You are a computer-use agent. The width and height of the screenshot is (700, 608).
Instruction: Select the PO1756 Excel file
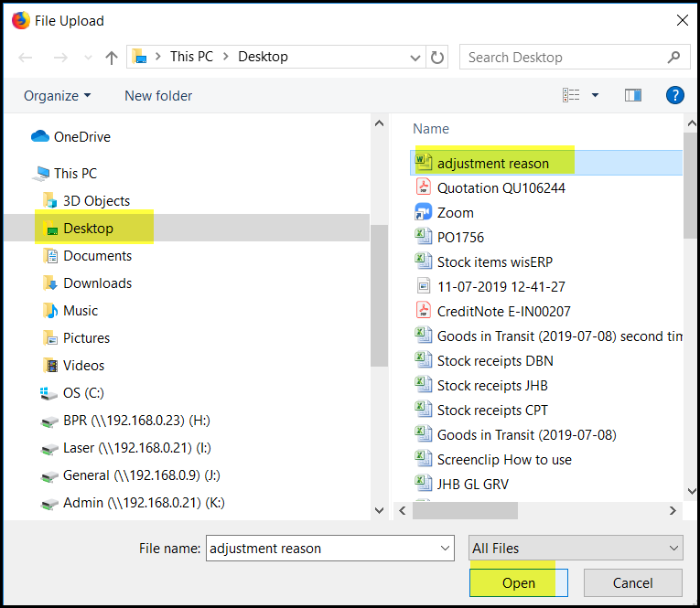tap(462, 237)
